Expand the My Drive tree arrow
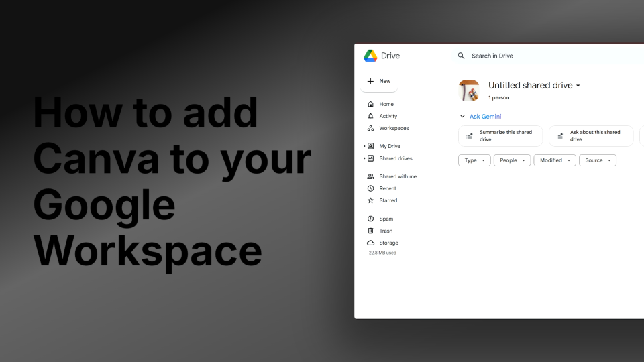The height and width of the screenshot is (362, 644). [364, 146]
